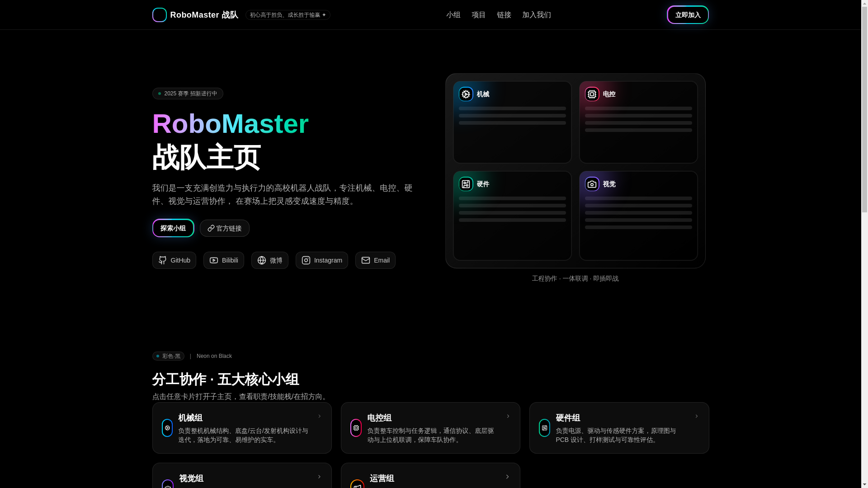Open the 机械组 card title
The image size is (868, 488).
click(190, 418)
